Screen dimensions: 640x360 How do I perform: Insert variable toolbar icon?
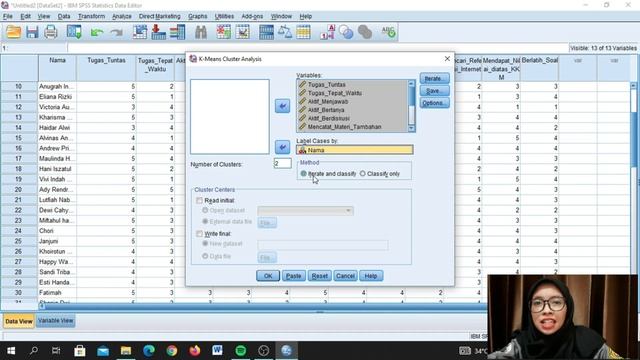click(x=242, y=32)
